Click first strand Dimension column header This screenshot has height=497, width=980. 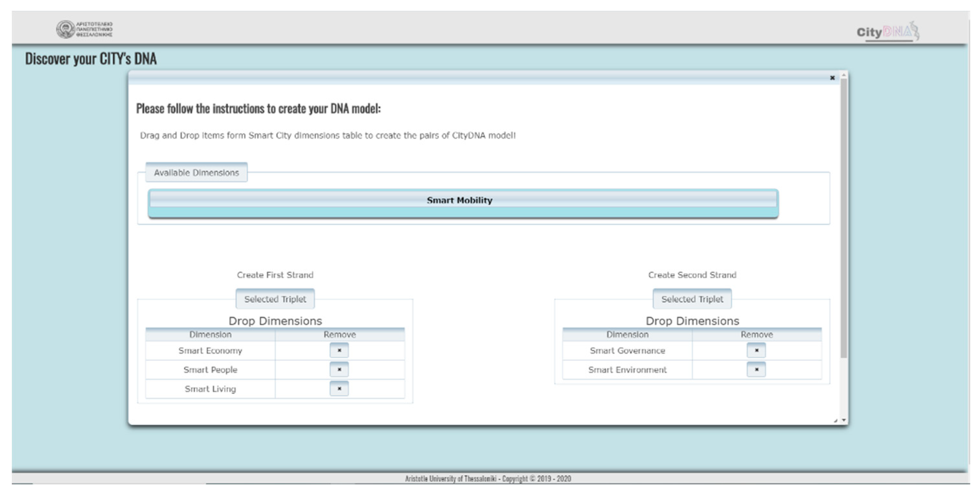(210, 335)
